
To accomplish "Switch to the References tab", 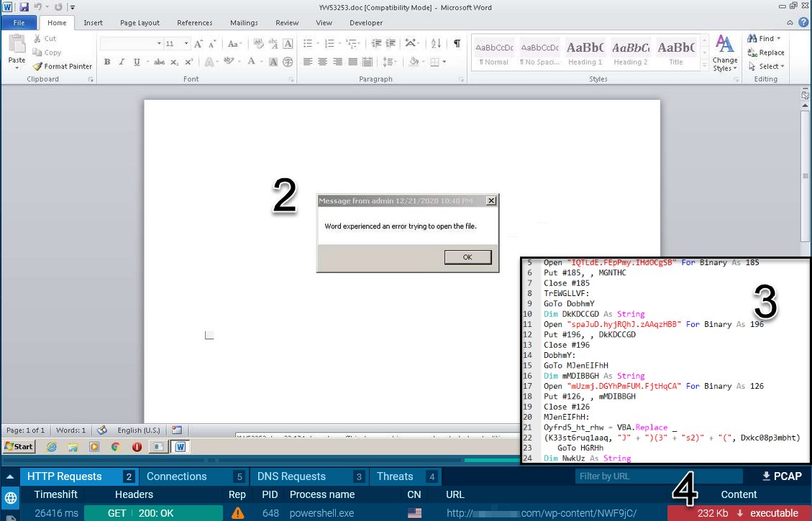I will pos(195,23).
